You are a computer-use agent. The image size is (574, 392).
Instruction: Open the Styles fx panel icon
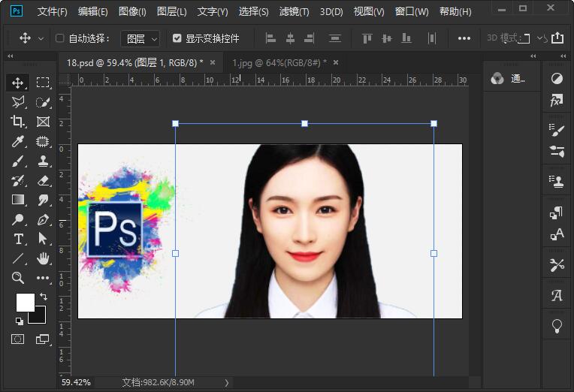[x=557, y=100]
